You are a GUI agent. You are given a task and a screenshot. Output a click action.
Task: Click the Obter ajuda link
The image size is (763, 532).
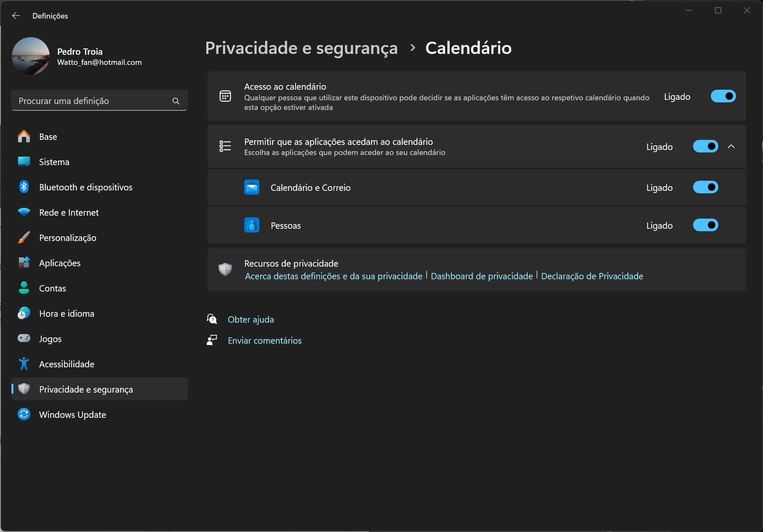251,319
